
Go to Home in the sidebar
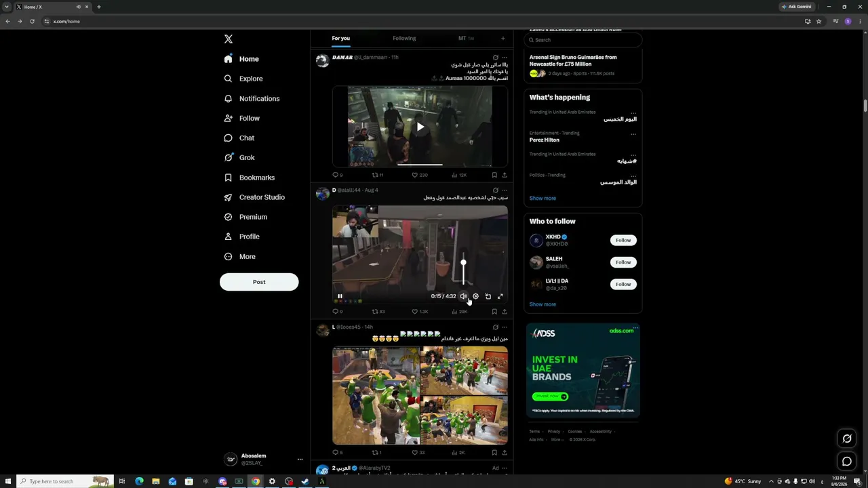(241, 59)
